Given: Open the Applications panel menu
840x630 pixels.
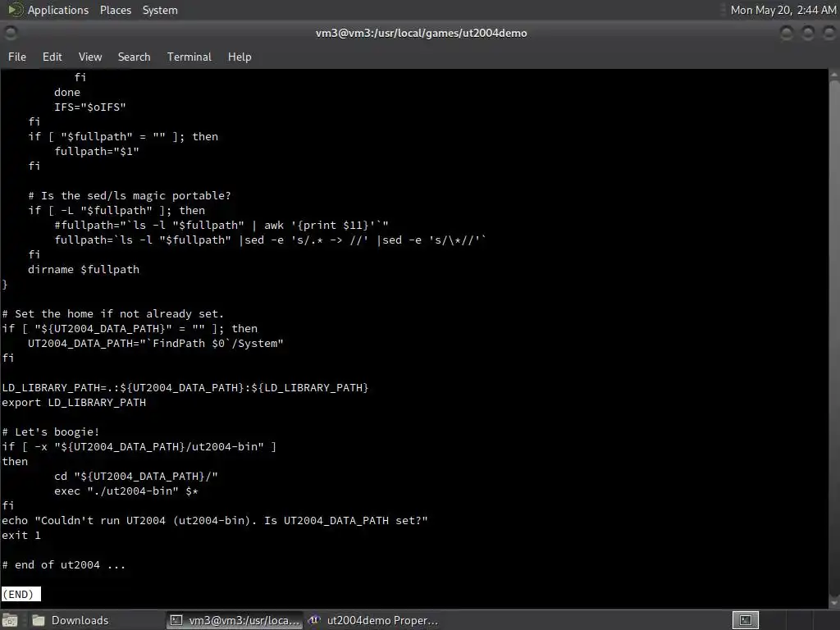Looking at the screenshot, I should [58, 10].
